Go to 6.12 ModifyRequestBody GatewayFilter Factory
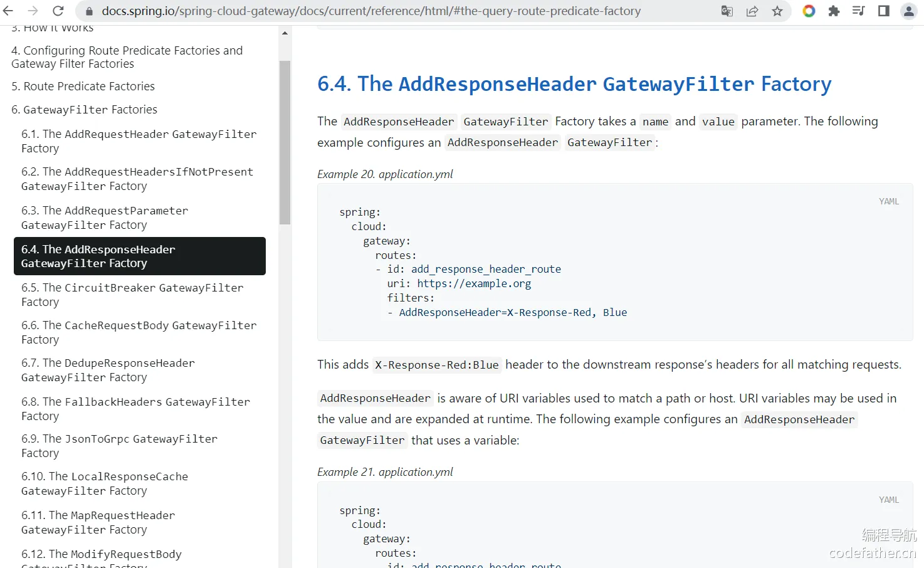The width and height of the screenshot is (924, 568). click(102, 559)
